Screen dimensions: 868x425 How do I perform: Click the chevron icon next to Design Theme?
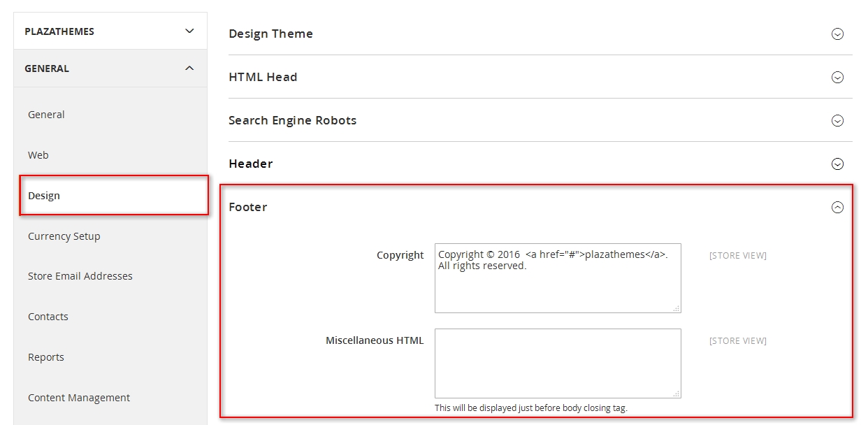pyautogui.click(x=837, y=34)
